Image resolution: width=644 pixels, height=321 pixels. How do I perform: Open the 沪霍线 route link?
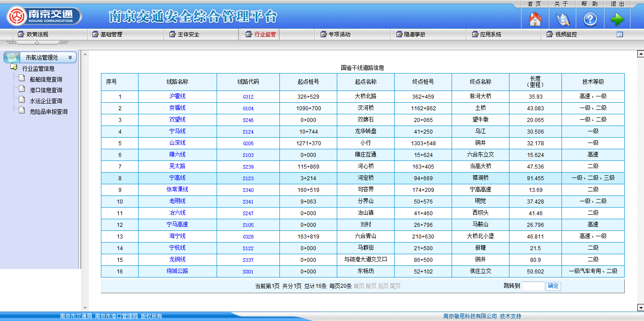coord(177,96)
